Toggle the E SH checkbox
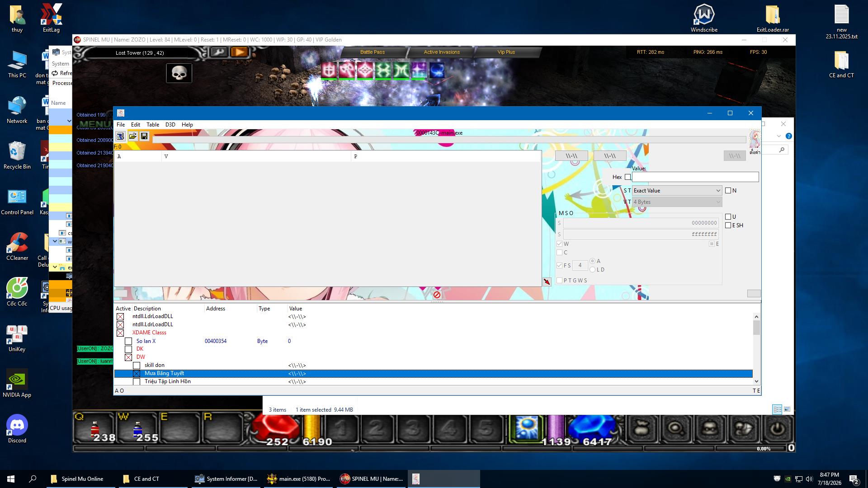The image size is (868, 488). (728, 225)
